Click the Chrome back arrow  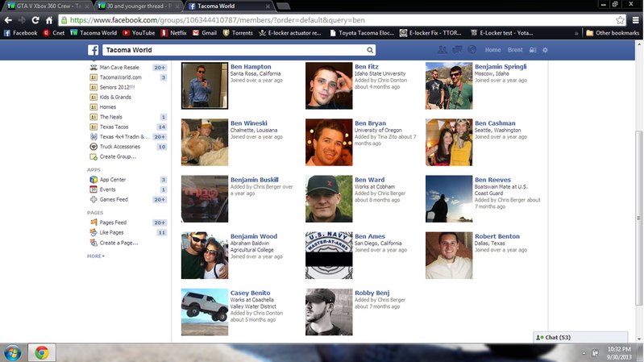pos(8,20)
